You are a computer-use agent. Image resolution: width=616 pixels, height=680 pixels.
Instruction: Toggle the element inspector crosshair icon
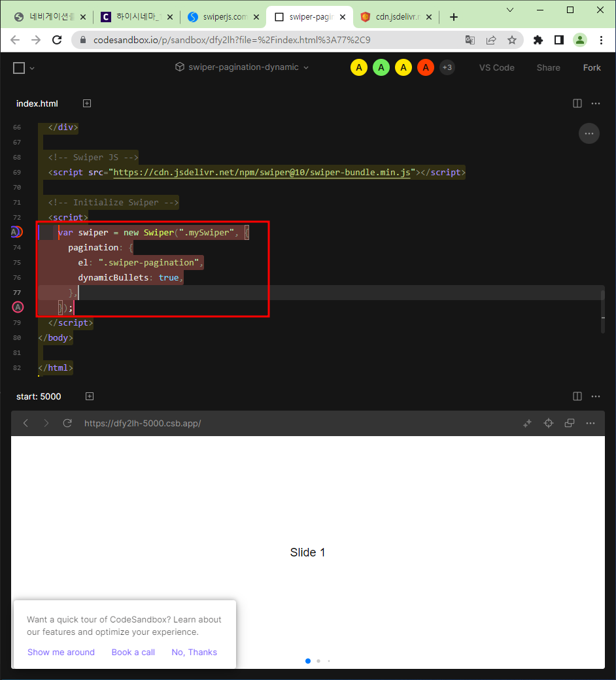coord(549,423)
